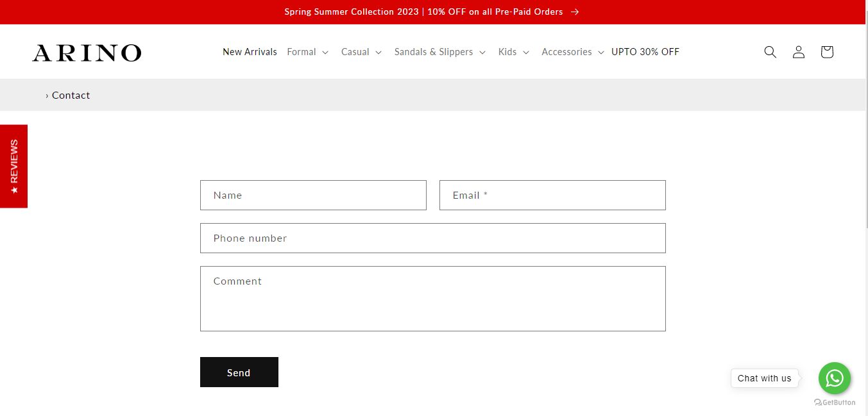Expand the Accessories dropdown menu
Screen dimensions: 868x416
click(573, 52)
